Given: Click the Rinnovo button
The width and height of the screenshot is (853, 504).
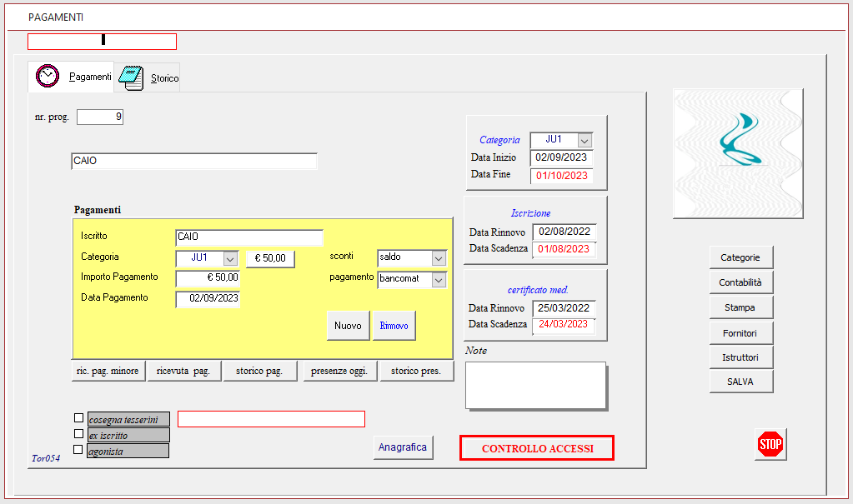Looking at the screenshot, I should tap(394, 326).
